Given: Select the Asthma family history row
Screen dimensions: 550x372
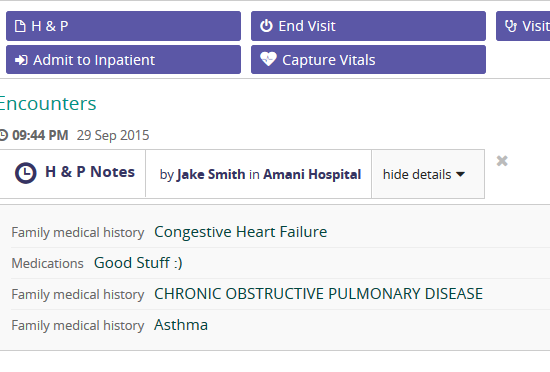Looking at the screenshot, I should coord(274,325).
